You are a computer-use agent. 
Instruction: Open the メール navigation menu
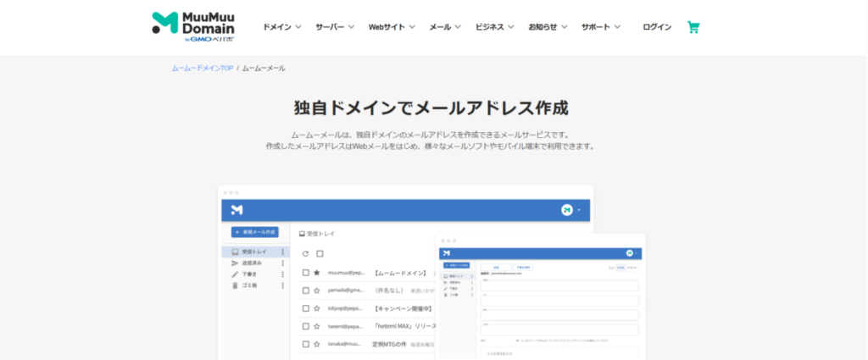tap(445, 27)
